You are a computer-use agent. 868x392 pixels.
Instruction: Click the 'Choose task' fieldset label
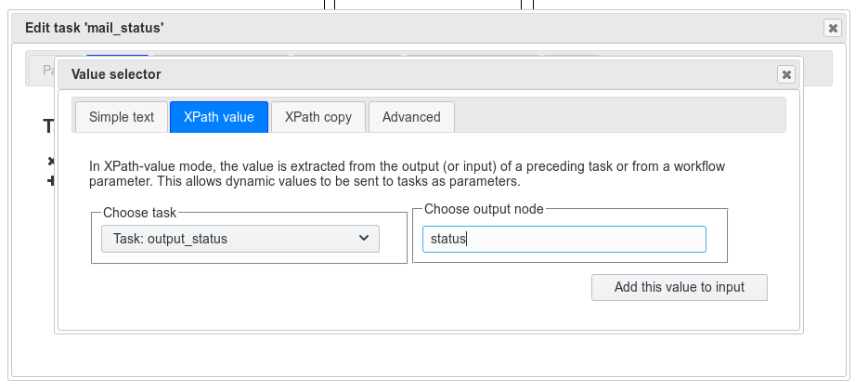[139, 213]
